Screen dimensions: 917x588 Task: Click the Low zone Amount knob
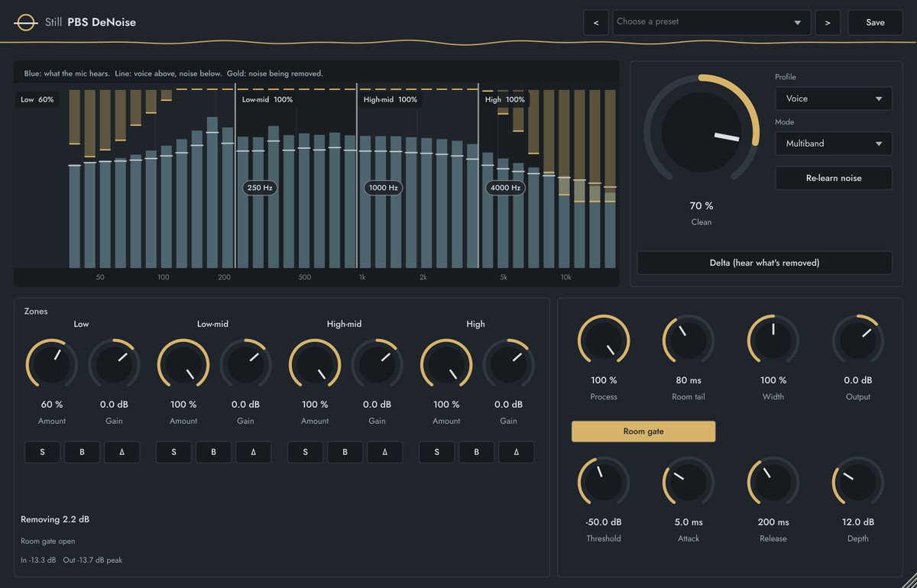point(52,364)
